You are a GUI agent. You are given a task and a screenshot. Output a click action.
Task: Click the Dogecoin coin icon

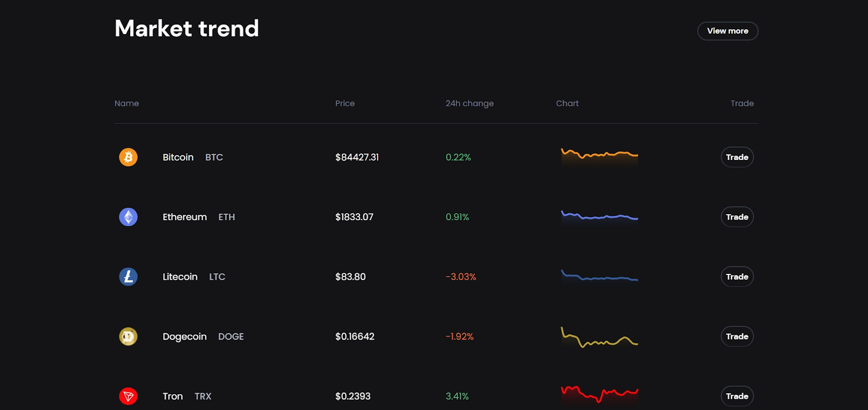[x=128, y=336]
